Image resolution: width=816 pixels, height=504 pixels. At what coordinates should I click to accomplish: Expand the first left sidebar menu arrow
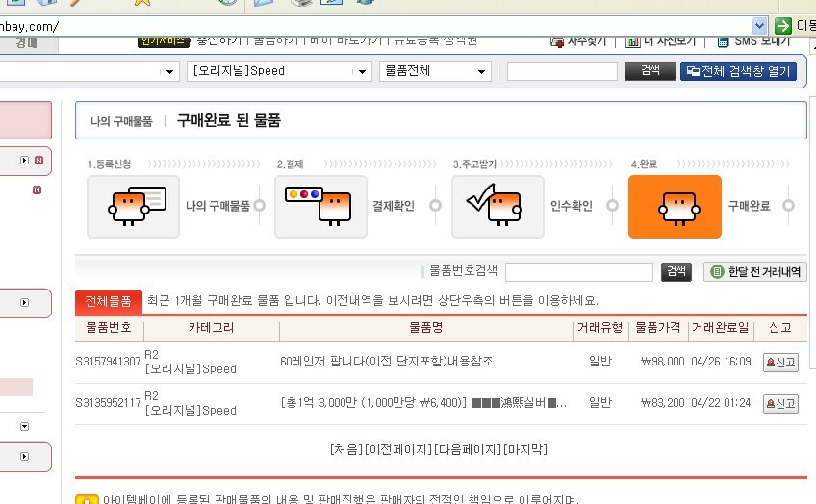click(x=24, y=161)
